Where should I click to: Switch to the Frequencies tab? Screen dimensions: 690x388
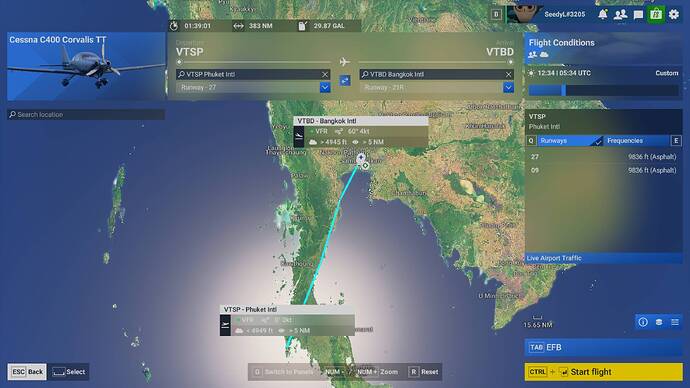636,141
